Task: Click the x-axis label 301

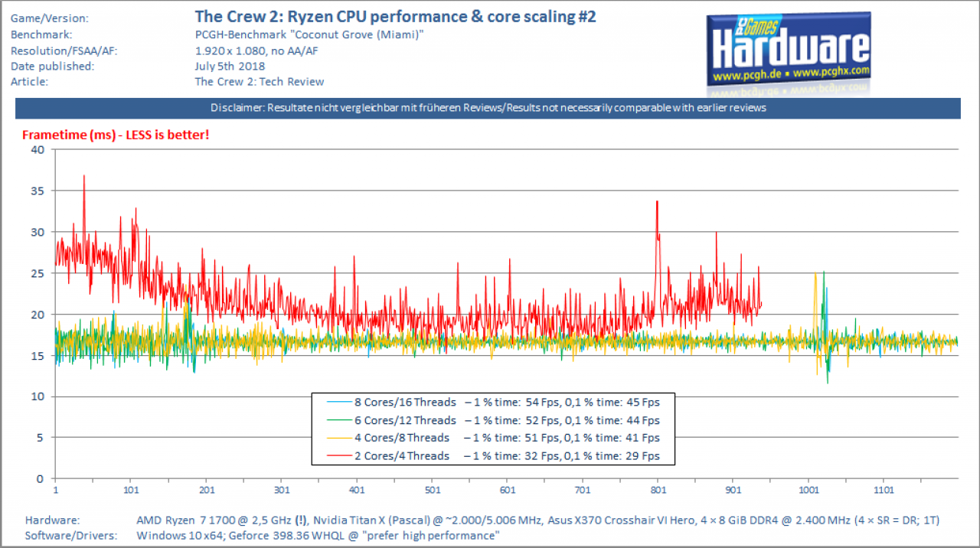Action: click(x=281, y=489)
